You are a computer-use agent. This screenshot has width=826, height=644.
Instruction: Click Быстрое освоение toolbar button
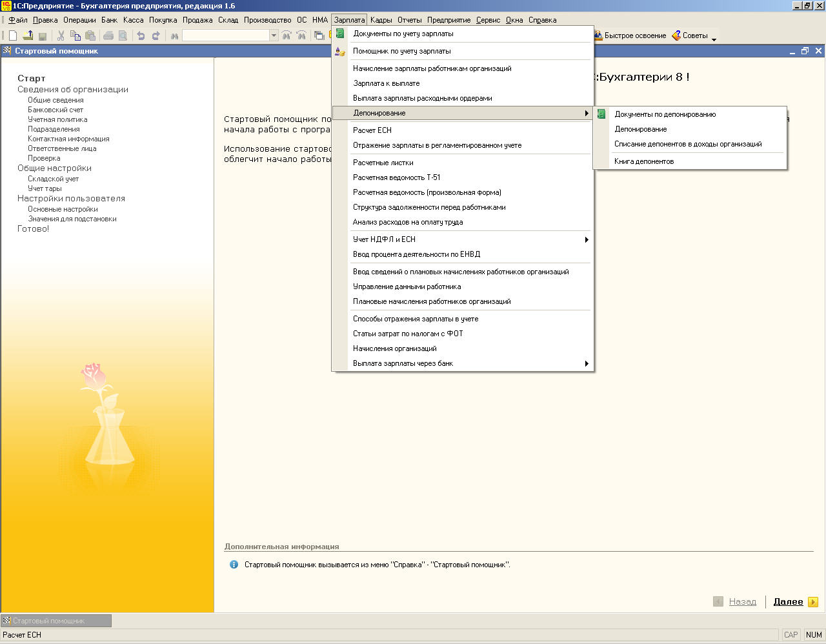pos(630,36)
